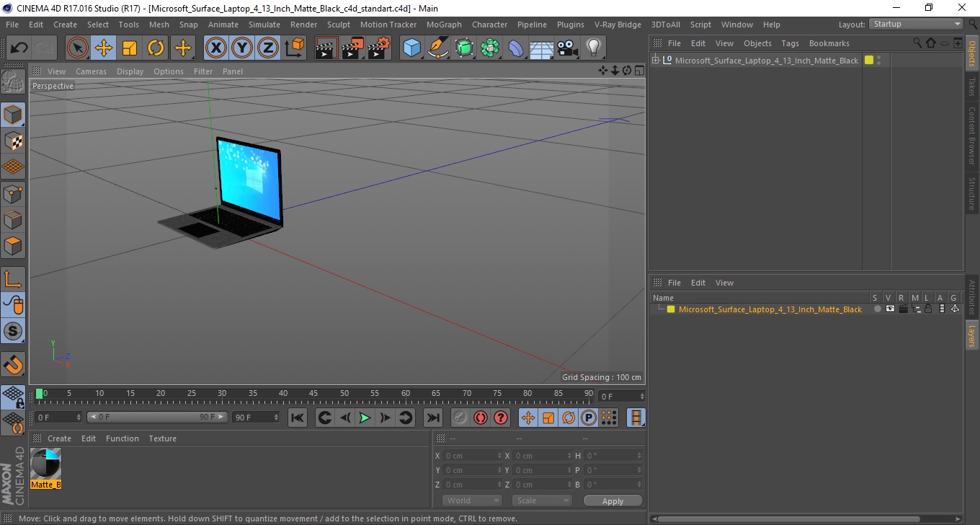Activate the Scale tool in top toolbar

(130, 48)
